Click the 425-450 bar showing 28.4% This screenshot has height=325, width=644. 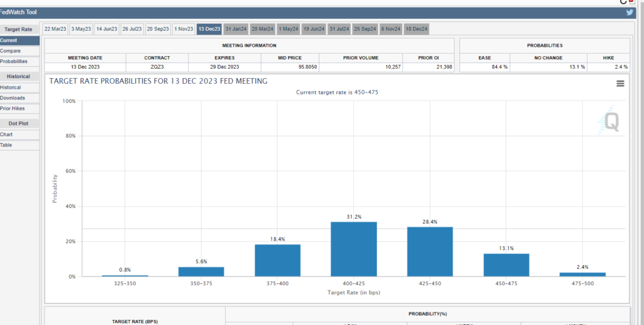(430, 251)
